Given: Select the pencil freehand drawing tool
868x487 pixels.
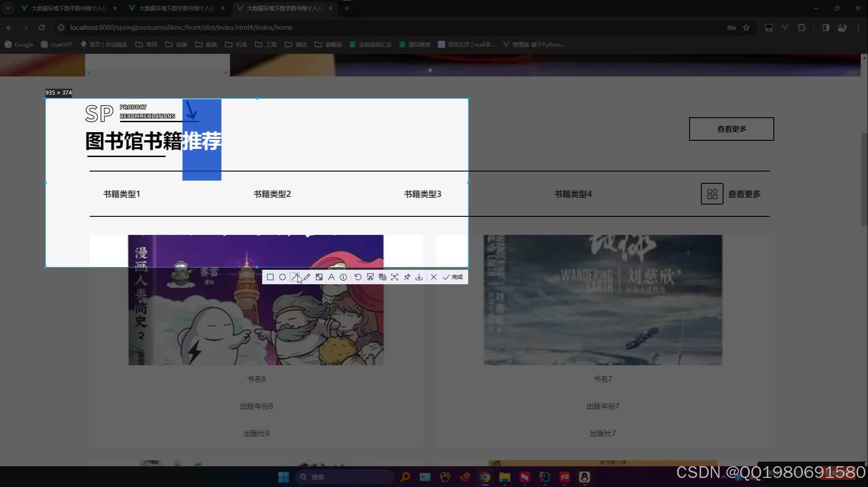Looking at the screenshot, I should click(307, 277).
